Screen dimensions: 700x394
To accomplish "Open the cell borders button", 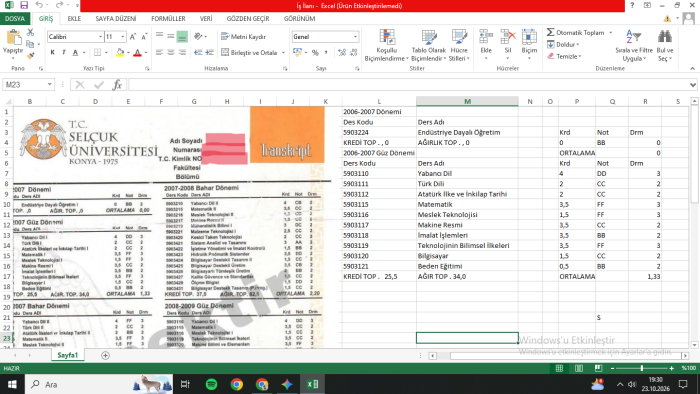I will click(97, 53).
